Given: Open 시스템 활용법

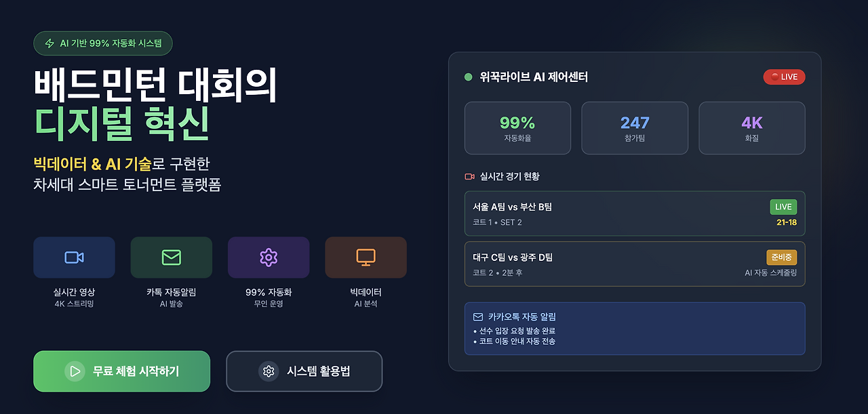Looking at the screenshot, I should (304, 371).
